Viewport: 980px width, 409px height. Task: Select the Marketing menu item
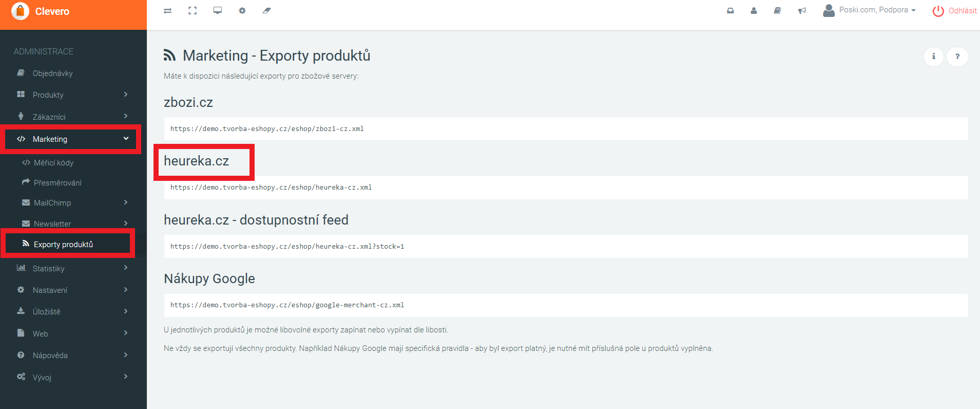[50, 139]
